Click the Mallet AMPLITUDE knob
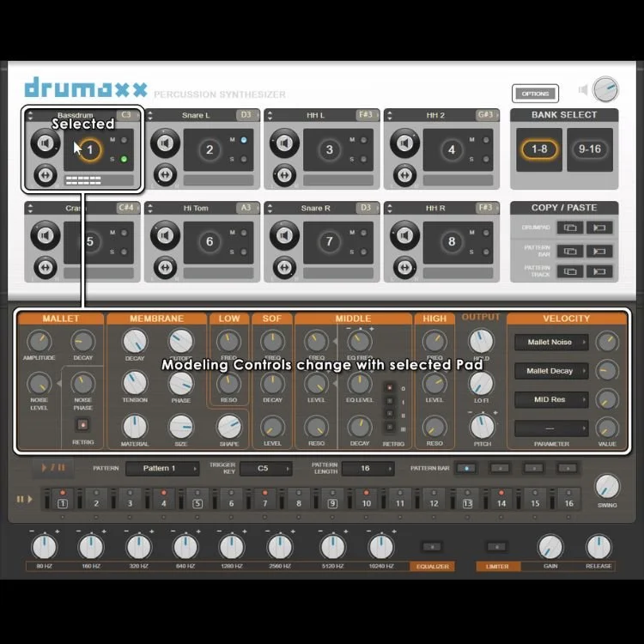Screen dimensions: 644x644 (x=39, y=341)
